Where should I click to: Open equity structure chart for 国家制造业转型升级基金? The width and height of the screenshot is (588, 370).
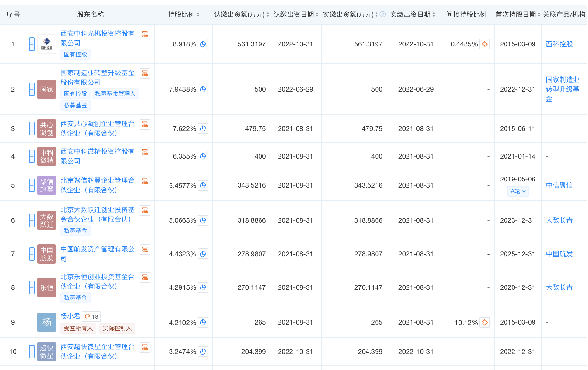(145, 73)
